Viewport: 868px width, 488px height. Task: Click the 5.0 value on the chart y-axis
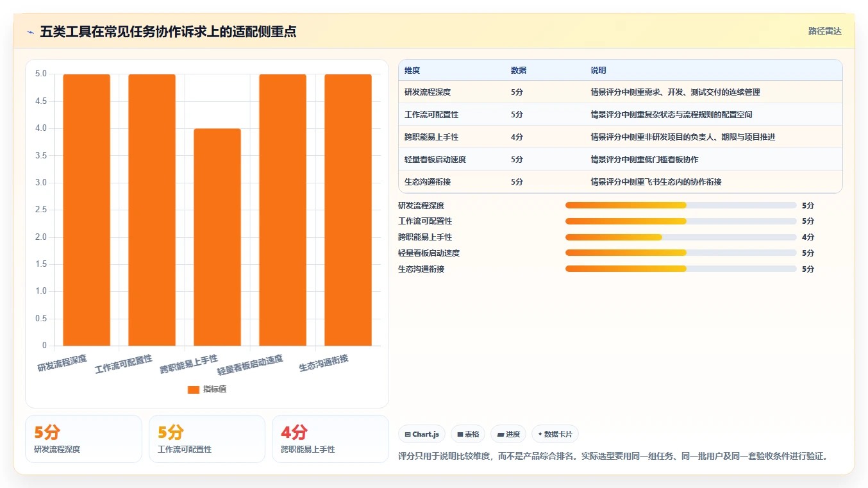pyautogui.click(x=41, y=74)
